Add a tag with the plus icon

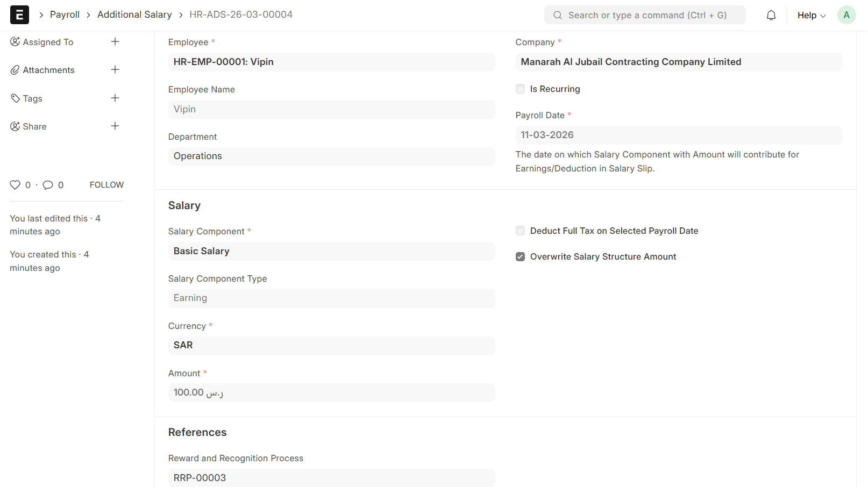tap(115, 98)
